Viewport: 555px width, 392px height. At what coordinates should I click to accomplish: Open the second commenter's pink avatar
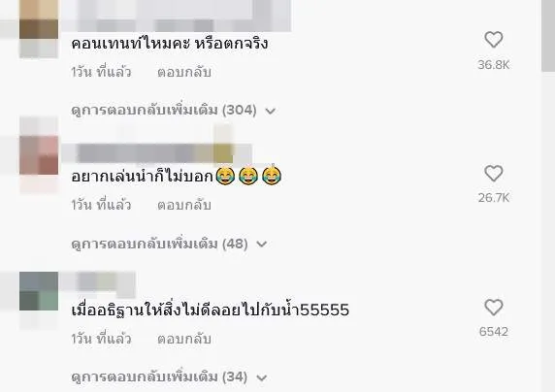pyautogui.click(x=39, y=155)
